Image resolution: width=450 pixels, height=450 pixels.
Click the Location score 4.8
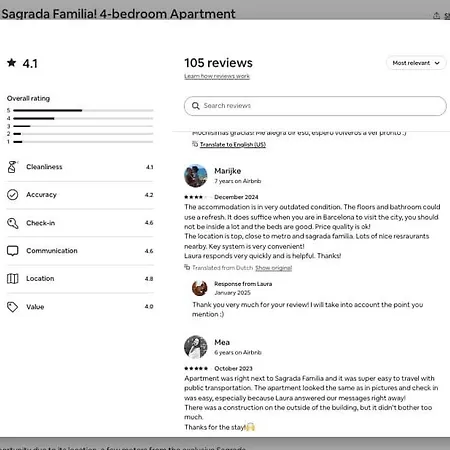click(149, 279)
